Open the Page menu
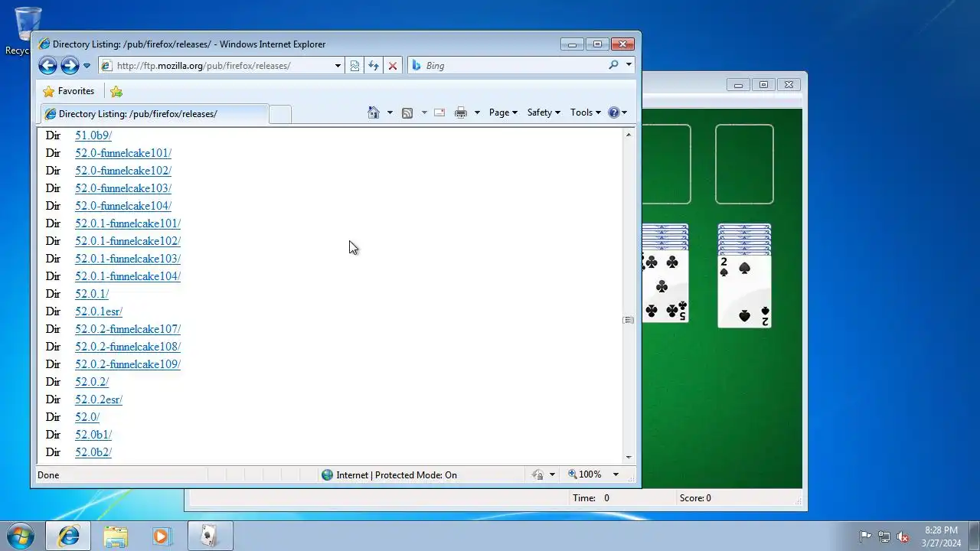 503,112
